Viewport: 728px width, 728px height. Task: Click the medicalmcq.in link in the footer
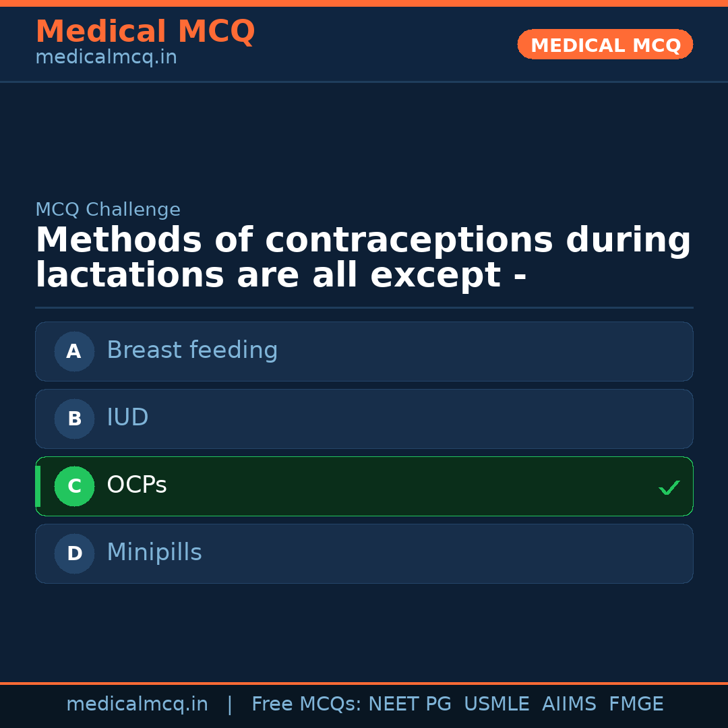tap(138, 704)
